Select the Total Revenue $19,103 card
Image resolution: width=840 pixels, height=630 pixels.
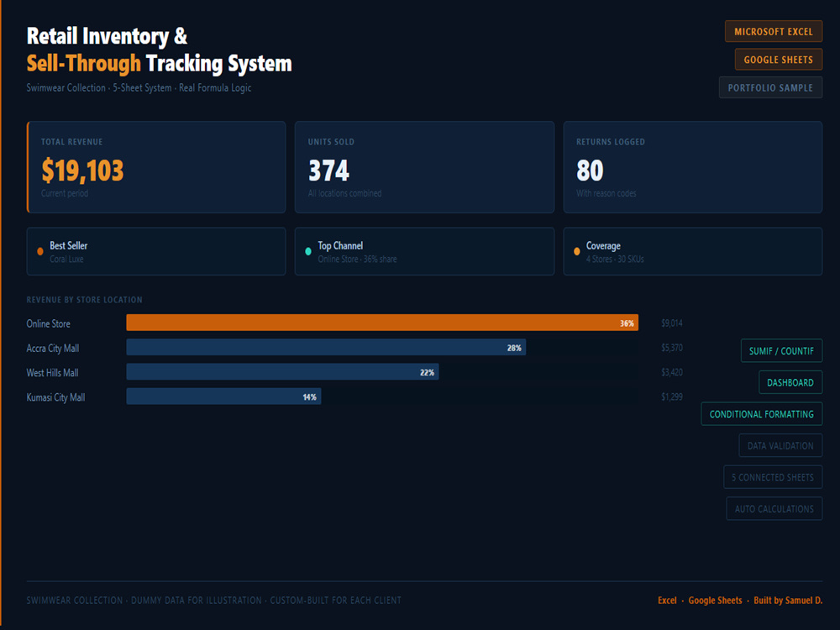(x=156, y=167)
